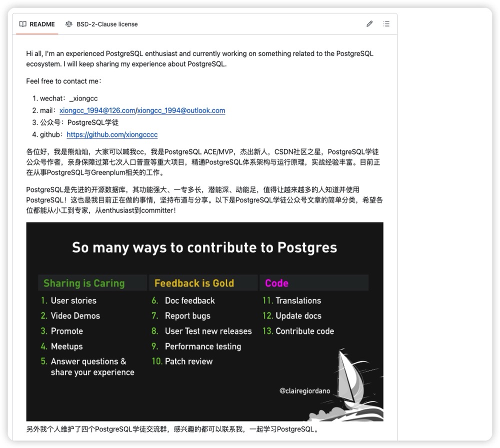500x448 pixels.
Task: Click the "Feel free to contact me" line
Action: click(x=64, y=81)
